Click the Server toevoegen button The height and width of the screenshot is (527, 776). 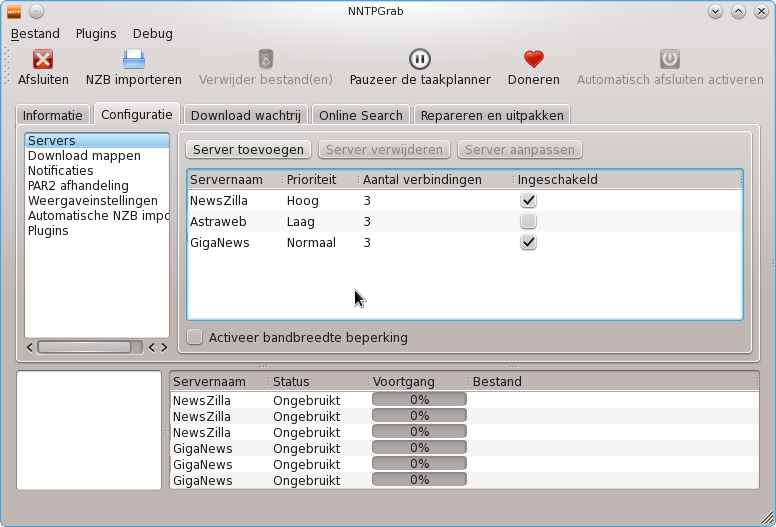pyautogui.click(x=248, y=149)
